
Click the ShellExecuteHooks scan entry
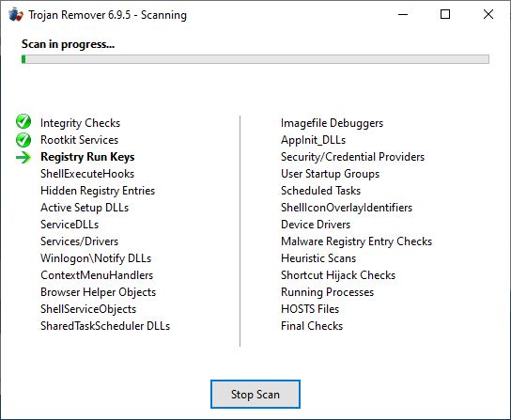point(87,174)
